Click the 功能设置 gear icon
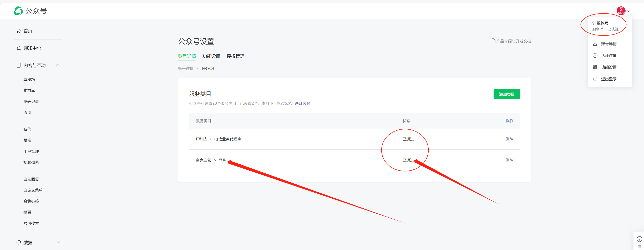 (595, 67)
